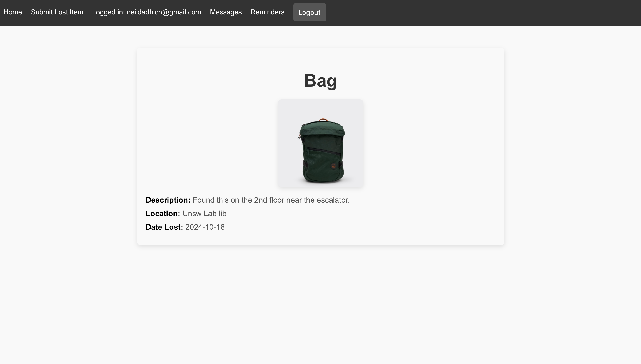The width and height of the screenshot is (641, 364).
Task: Click the Bag title heading
Action: click(x=320, y=80)
